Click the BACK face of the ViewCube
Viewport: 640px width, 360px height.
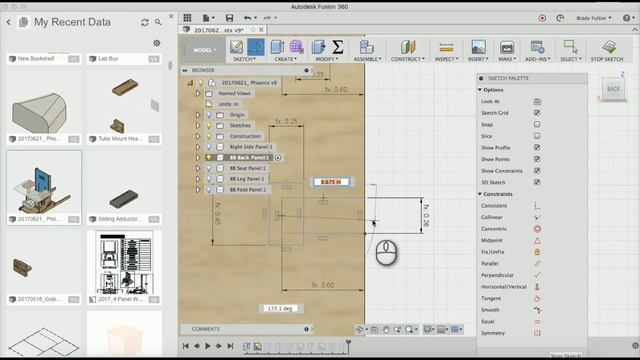point(613,89)
